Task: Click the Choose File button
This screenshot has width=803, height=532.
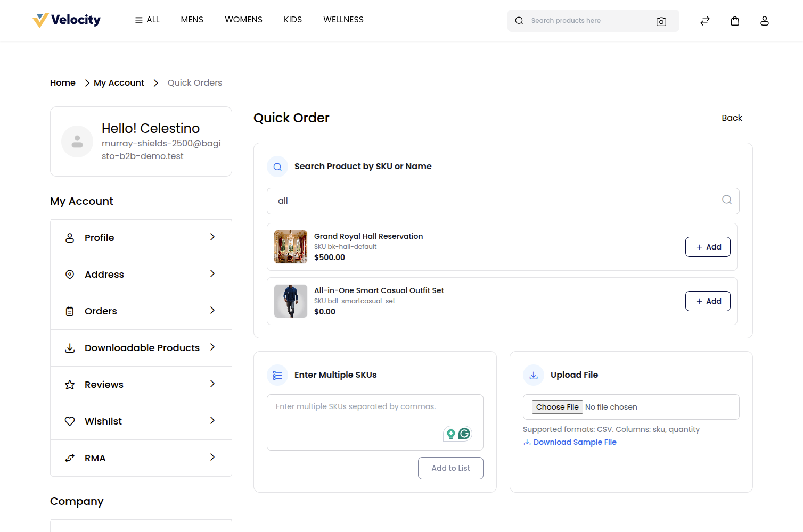Action: tap(557, 407)
